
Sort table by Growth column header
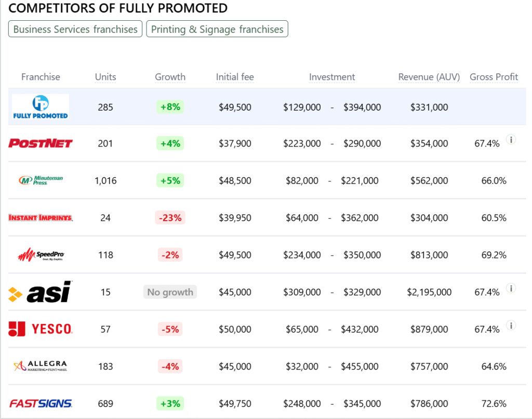click(x=170, y=77)
